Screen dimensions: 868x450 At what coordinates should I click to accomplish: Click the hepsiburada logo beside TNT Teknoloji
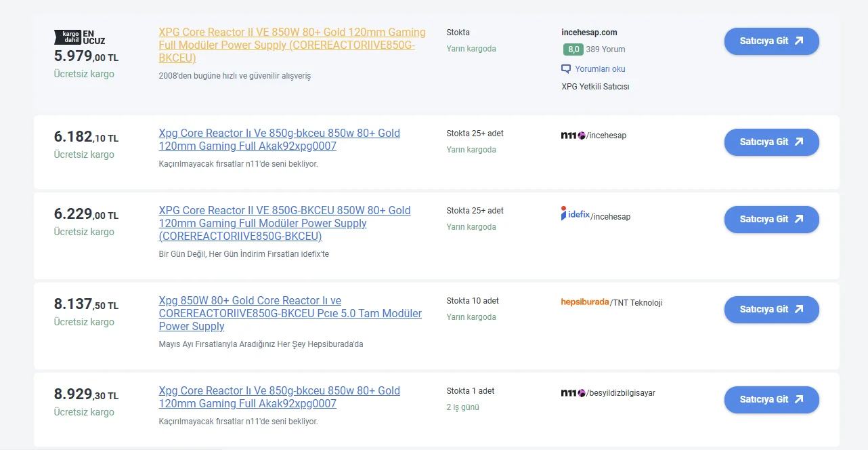pyautogui.click(x=585, y=302)
